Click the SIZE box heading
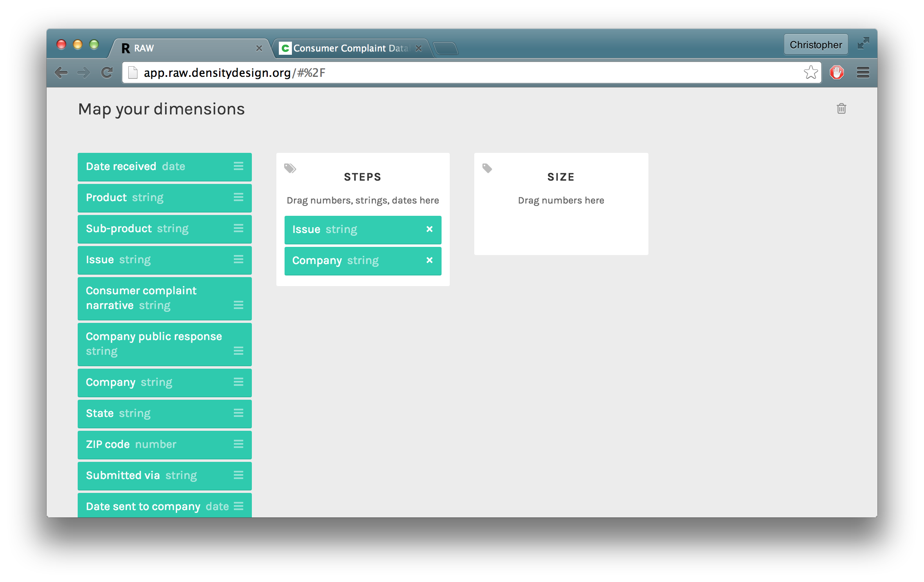The height and width of the screenshot is (582, 924). click(x=561, y=177)
